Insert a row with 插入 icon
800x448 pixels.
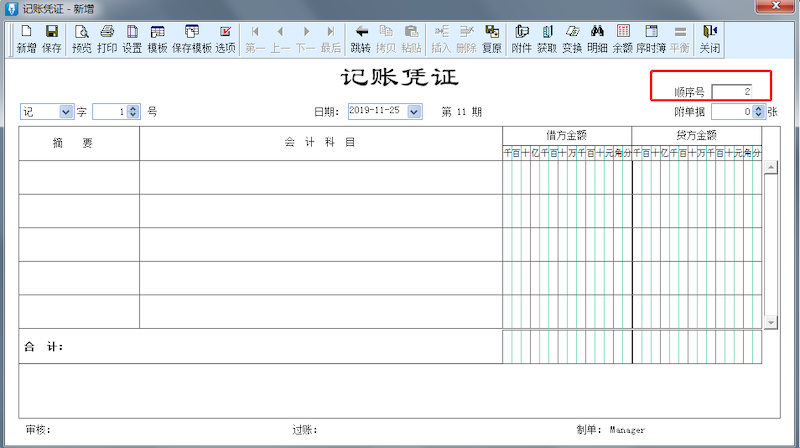pyautogui.click(x=441, y=39)
